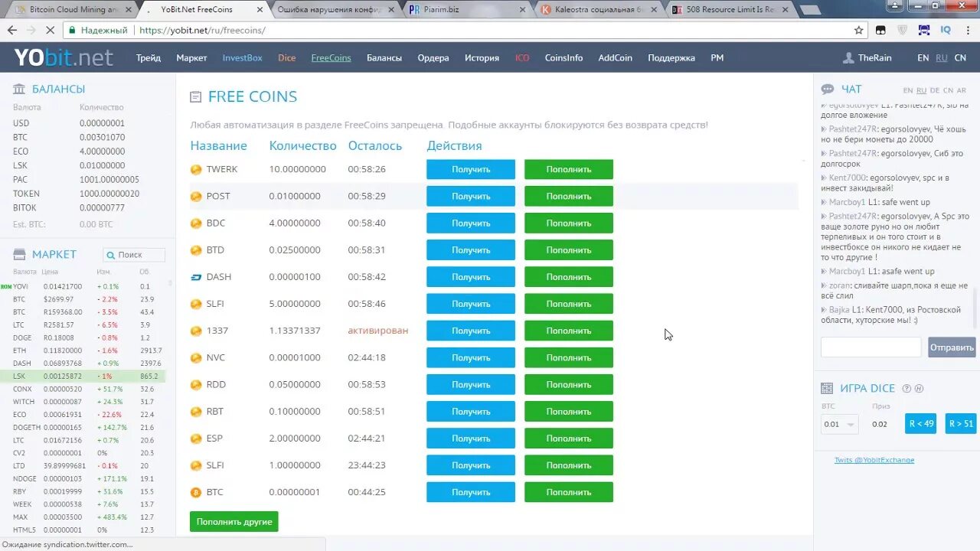Click the DASH coin icon

[196, 277]
